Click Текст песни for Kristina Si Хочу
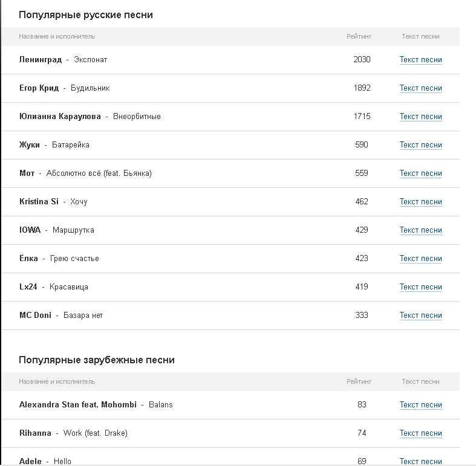476x466 pixels. (420, 202)
